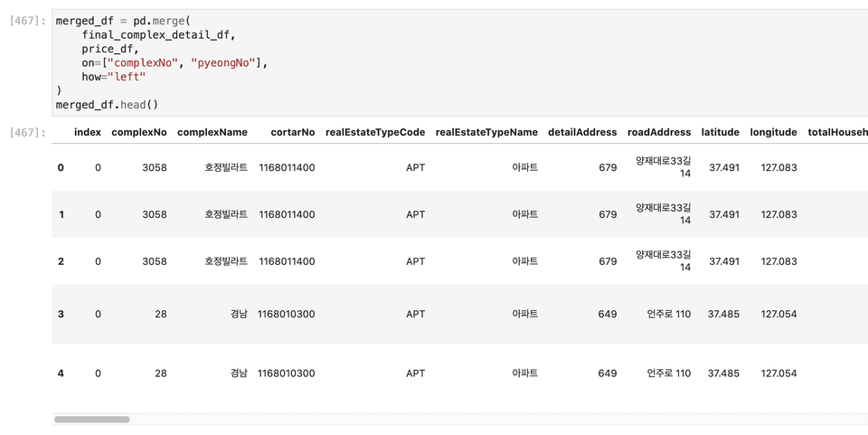This screenshot has height=435, width=868.
Task: Click the realEstateTypeName column header
Action: pyautogui.click(x=486, y=132)
